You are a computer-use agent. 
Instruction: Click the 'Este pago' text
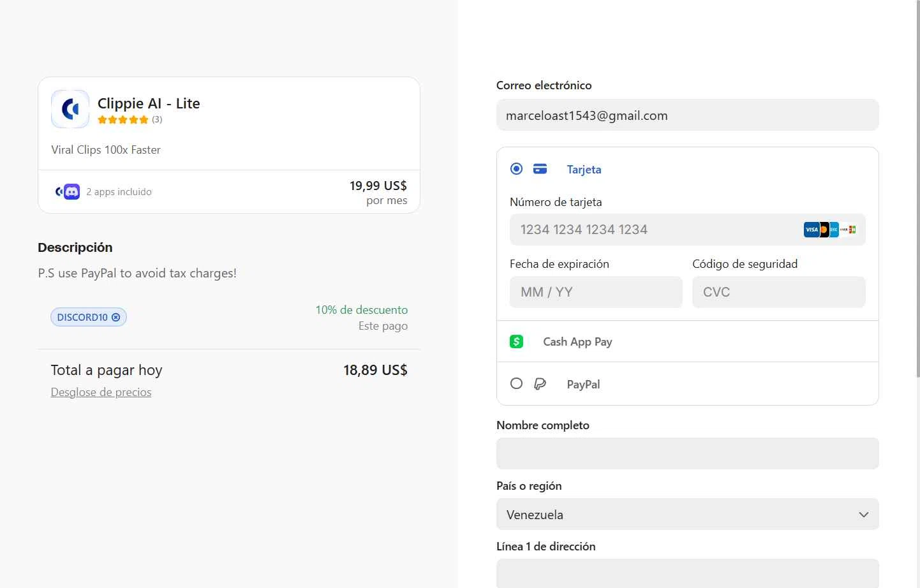click(x=383, y=326)
